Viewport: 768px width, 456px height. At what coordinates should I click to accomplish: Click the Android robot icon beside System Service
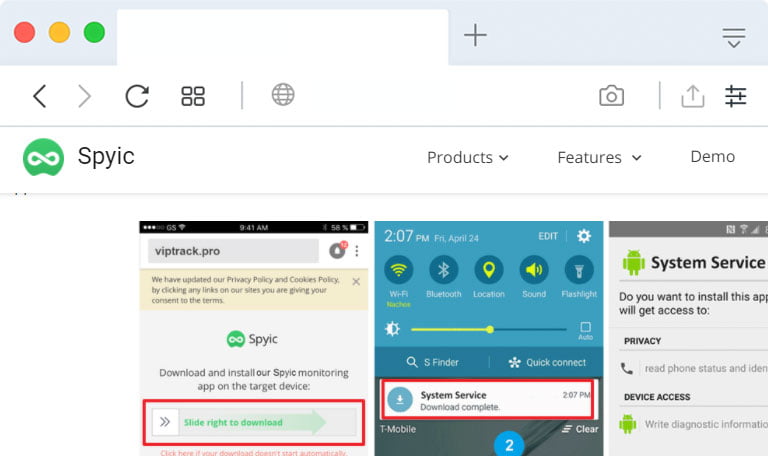click(x=633, y=263)
